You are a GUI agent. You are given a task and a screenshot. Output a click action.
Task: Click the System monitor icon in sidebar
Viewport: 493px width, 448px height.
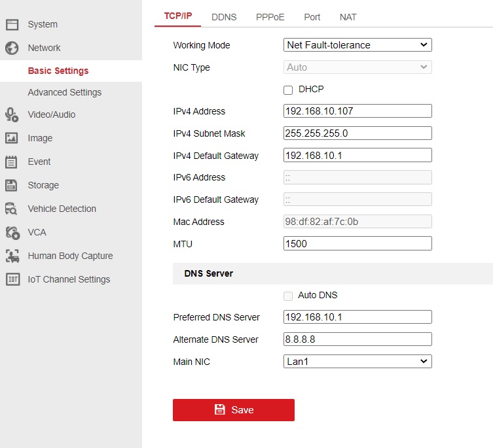(12, 25)
